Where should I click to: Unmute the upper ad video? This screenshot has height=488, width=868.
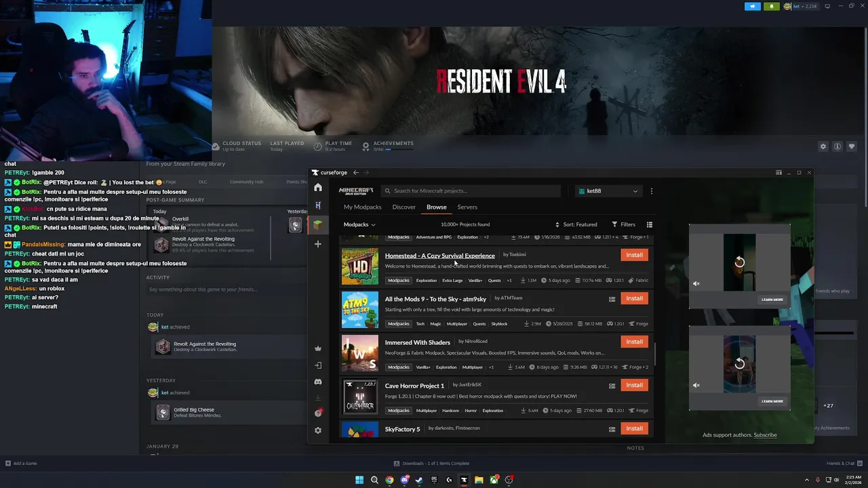tap(696, 283)
